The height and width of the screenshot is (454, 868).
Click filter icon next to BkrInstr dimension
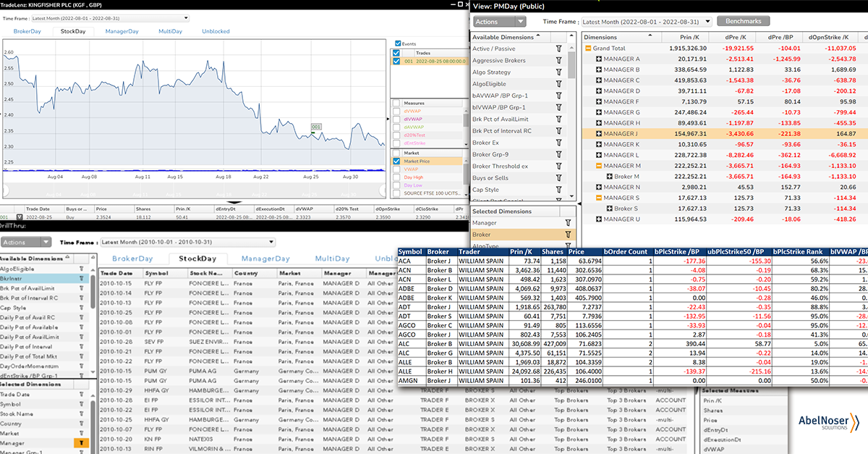[82, 278]
